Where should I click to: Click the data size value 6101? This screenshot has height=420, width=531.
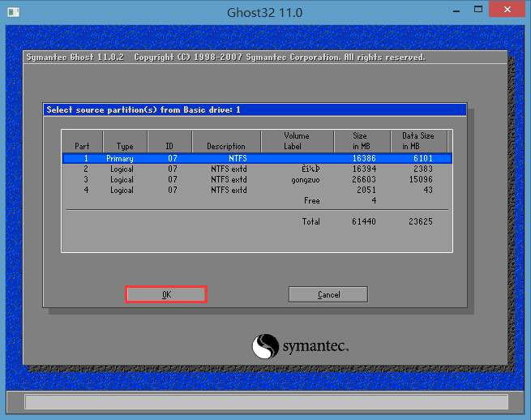click(x=423, y=158)
